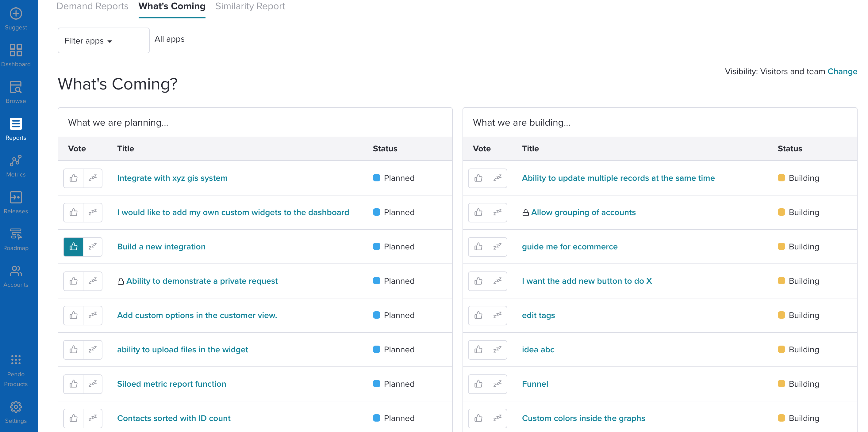Click the 'What we are building...' heading
Viewport: 868px width, 432px height.
(x=521, y=123)
